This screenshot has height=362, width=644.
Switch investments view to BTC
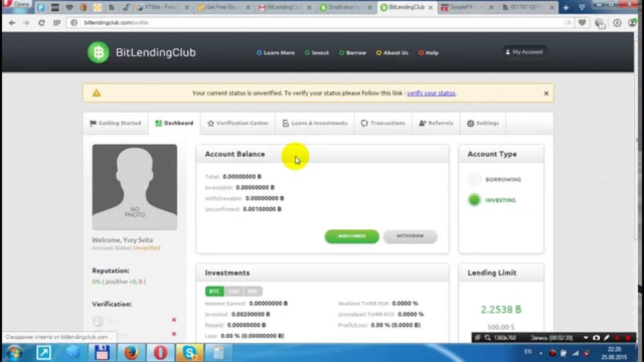click(x=214, y=292)
